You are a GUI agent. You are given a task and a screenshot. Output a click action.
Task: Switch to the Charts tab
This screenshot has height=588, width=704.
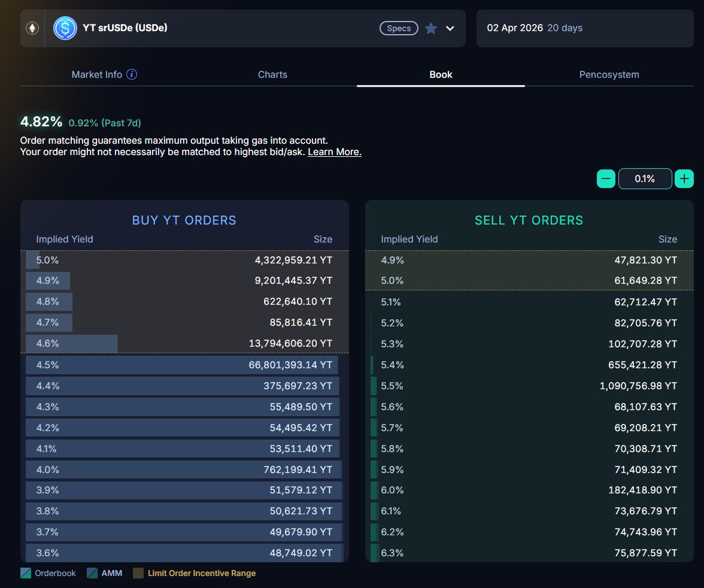pyautogui.click(x=272, y=75)
